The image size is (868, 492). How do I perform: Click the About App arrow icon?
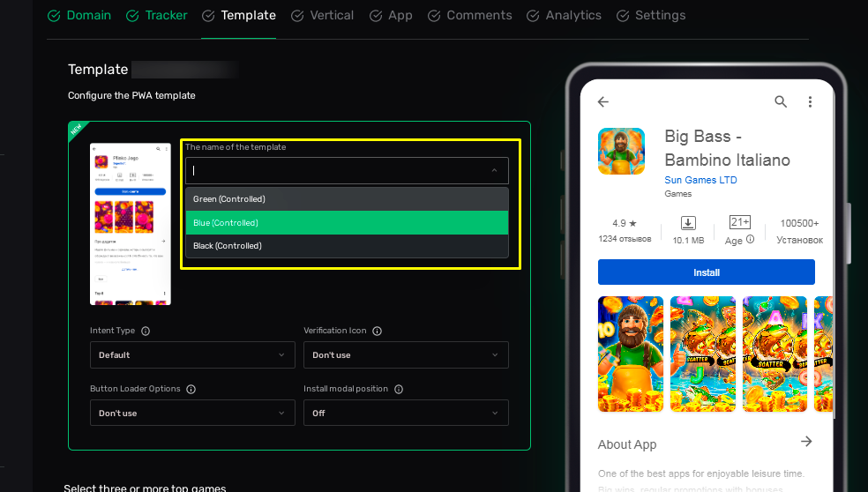(805, 442)
